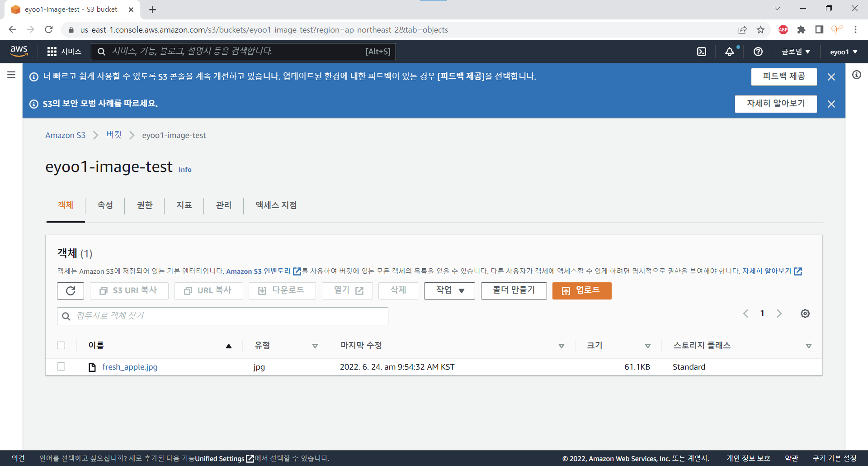Click the URL 복사 button
This screenshot has height=466, width=868.
pos(209,291)
